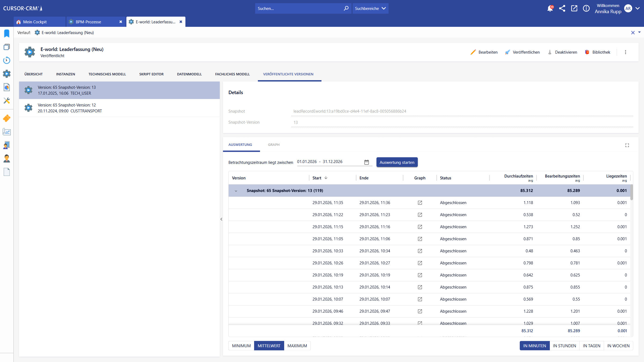The width and height of the screenshot is (644, 362).
Task: Expand the user account menu arrow
Action: pyautogui.click(x=638, y=9)
